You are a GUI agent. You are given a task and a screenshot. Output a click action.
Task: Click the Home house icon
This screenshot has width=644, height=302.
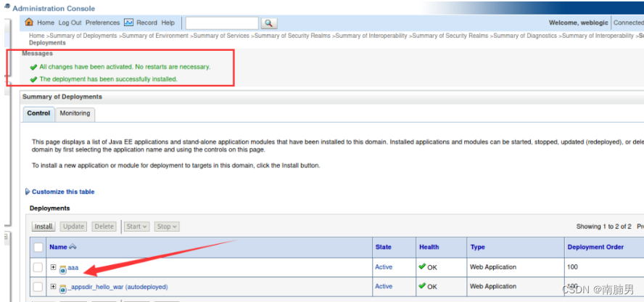click(x=29, y=23)
